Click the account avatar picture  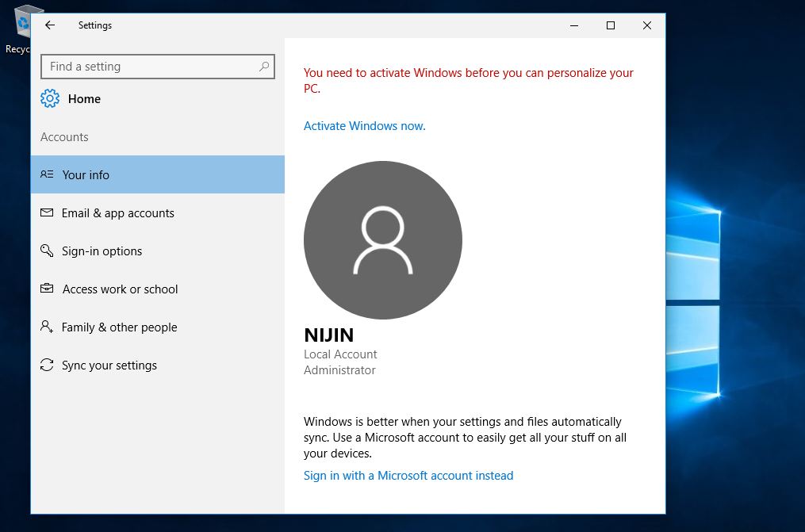(x=383, y=240)
